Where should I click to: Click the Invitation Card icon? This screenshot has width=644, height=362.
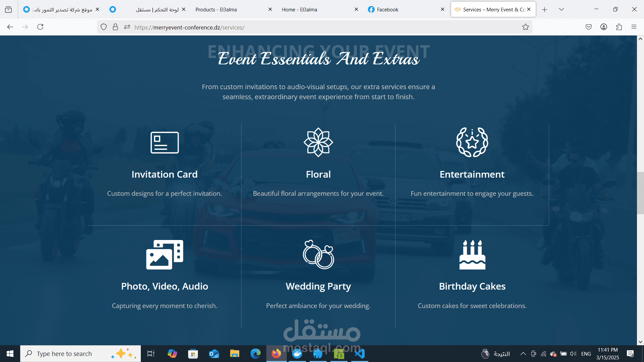[164, 142]
